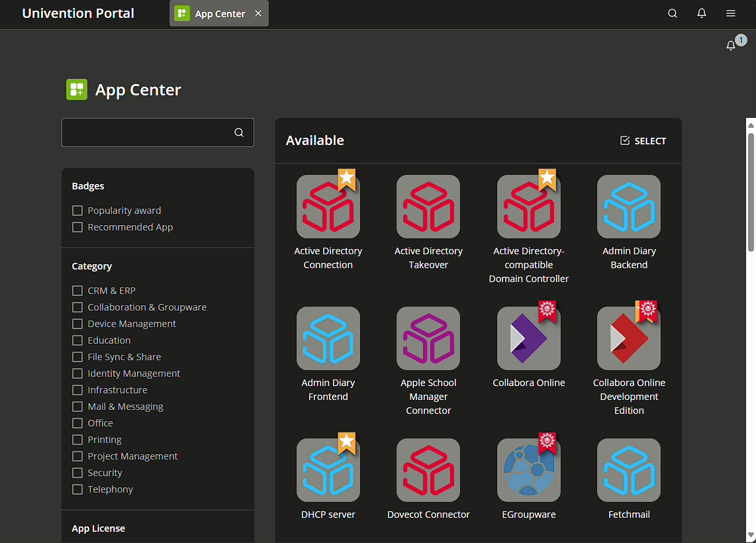Click the Collabora Online app name
Screen dimensions: 756x543
pyautogui.click(x=528, y=383)
